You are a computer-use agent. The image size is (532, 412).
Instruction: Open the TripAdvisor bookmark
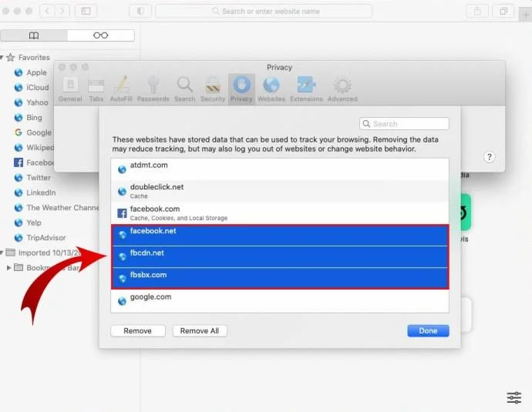(40, 237)
